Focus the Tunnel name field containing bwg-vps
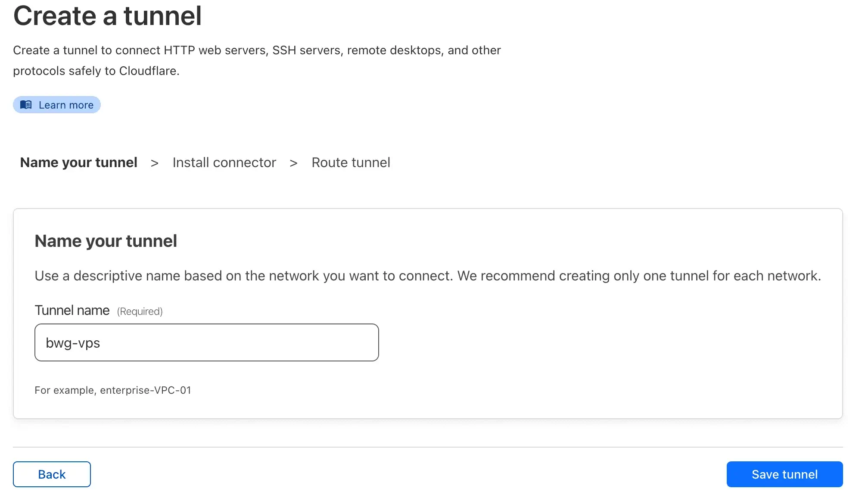Image resolution: width=859 pixels, height=504 pixels. [207, 342]
